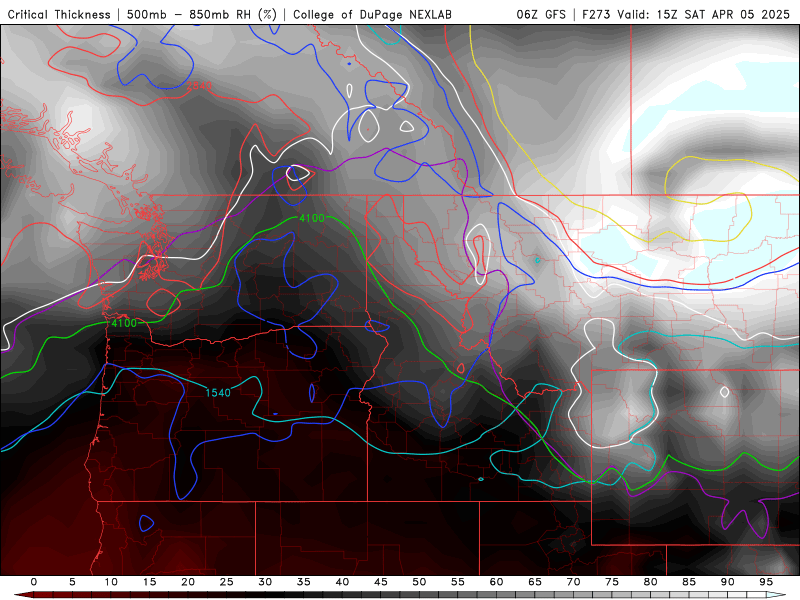Click the '50' value on the color scale

(419, 582)
